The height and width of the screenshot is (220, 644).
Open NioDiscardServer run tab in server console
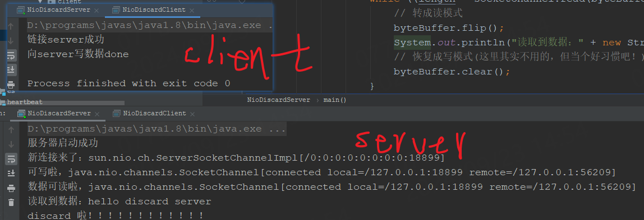(58, 114)
